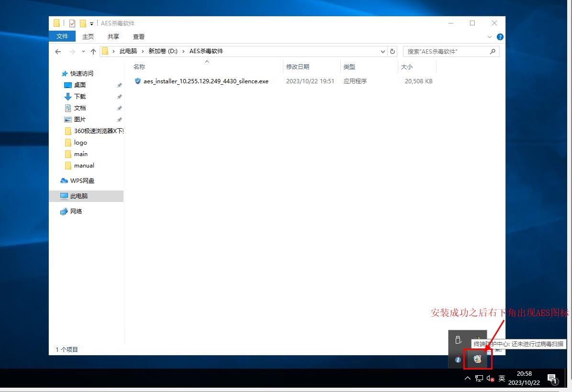Refresh the current folder view
572x392 pixels.
pos(393,51)
